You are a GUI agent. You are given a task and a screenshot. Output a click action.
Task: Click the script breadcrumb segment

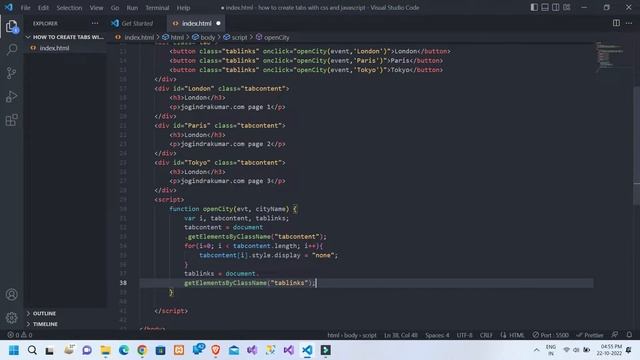(x=239, y=37)
